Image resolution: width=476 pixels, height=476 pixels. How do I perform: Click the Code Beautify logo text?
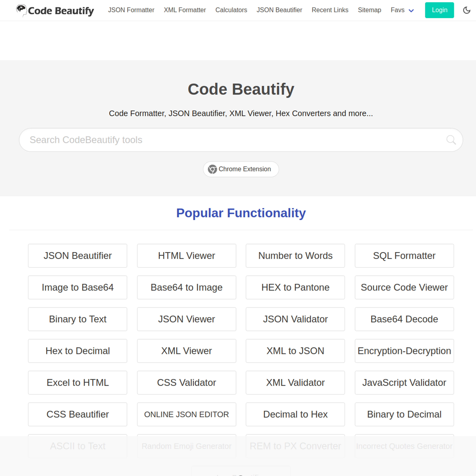coord(61,11)
